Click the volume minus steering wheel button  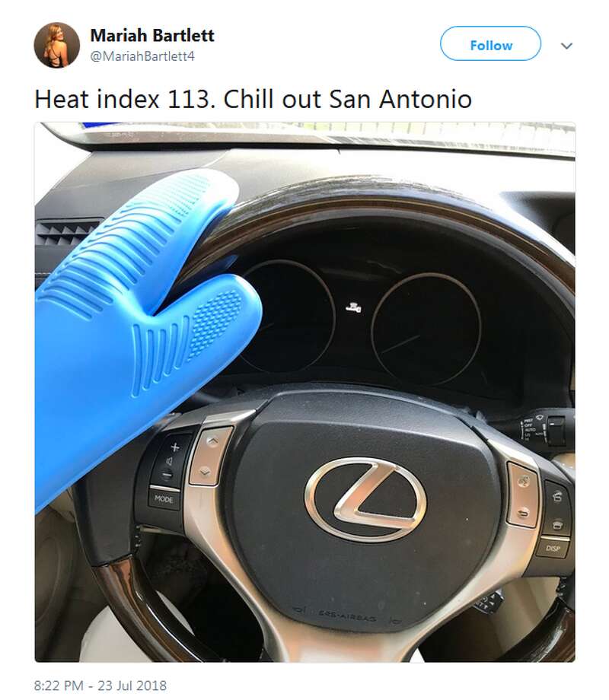(x=167, y=475)
